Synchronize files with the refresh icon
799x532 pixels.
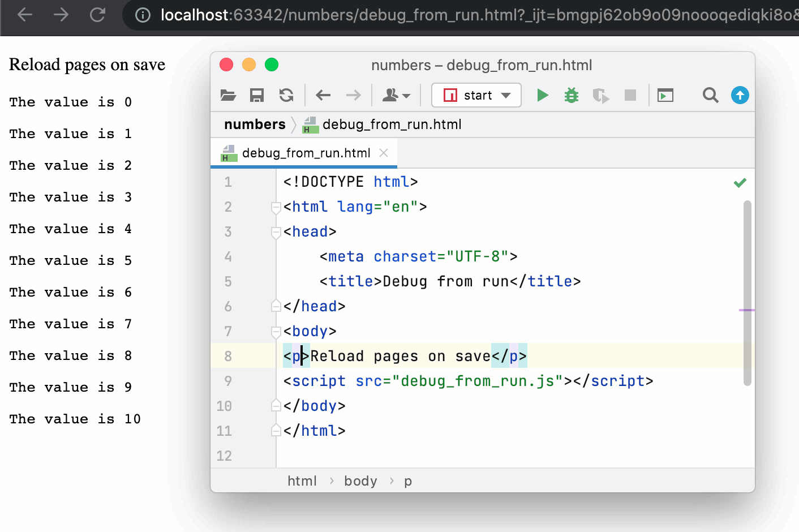click(286, 95)
